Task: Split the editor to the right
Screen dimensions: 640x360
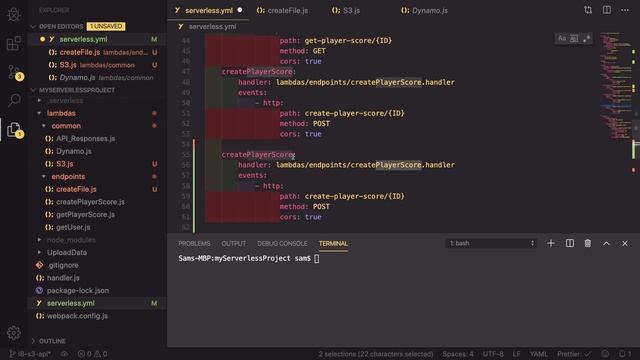Action: click(607, 10)
